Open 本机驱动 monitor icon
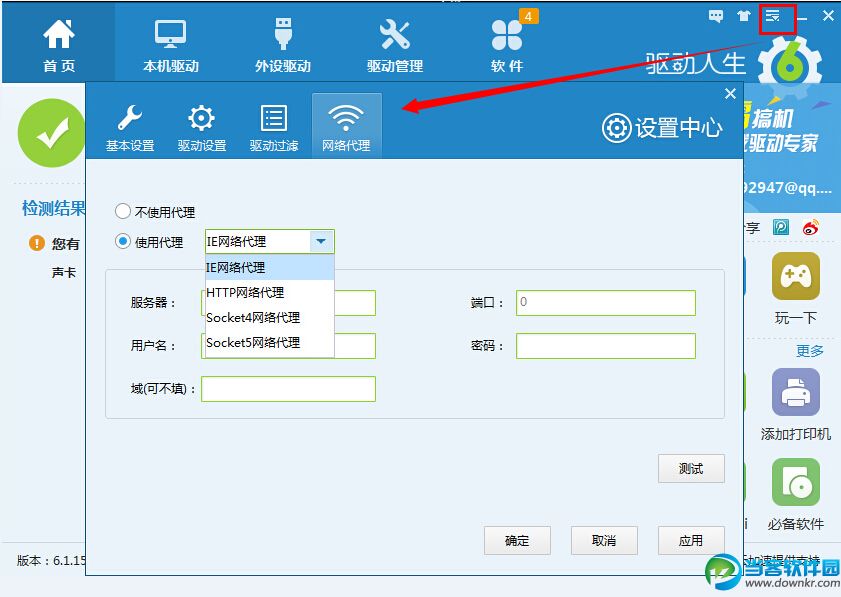Screen dimensions: 841x597 pos(171,34)
